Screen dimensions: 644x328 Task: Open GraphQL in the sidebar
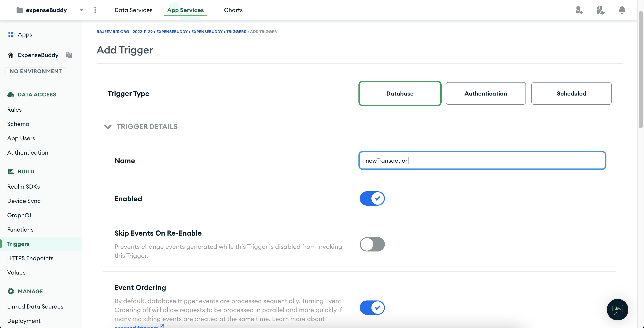(20, 215)
